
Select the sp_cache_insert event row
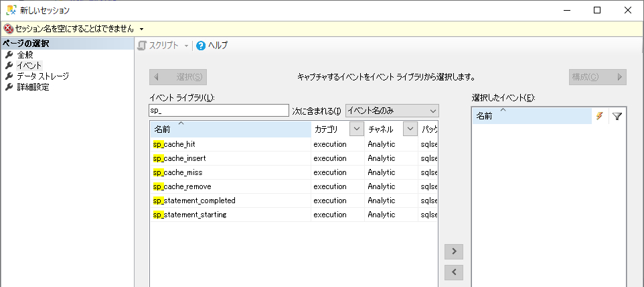point(294,158)
